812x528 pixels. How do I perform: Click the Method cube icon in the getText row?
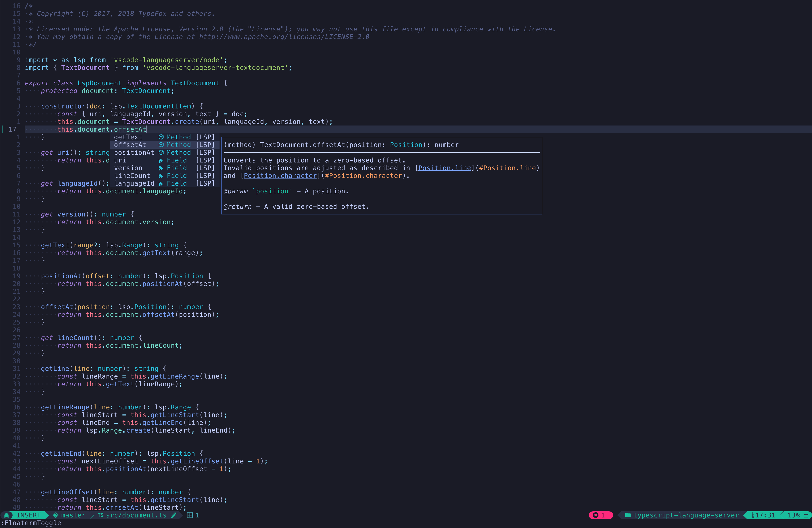pos(161,137)
